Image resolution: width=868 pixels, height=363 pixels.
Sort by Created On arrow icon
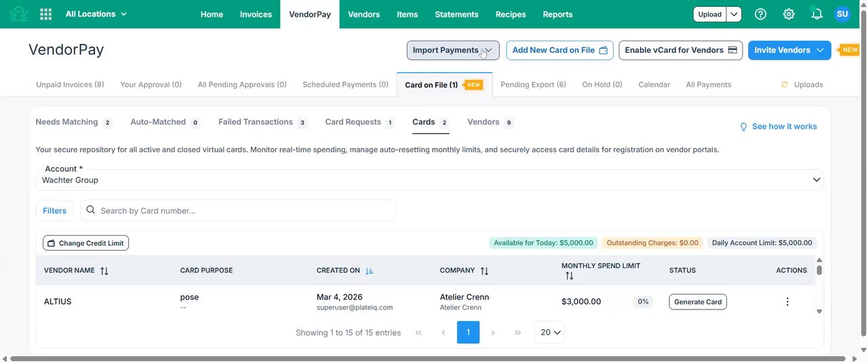pyautogui.click(x=370, y=271)
